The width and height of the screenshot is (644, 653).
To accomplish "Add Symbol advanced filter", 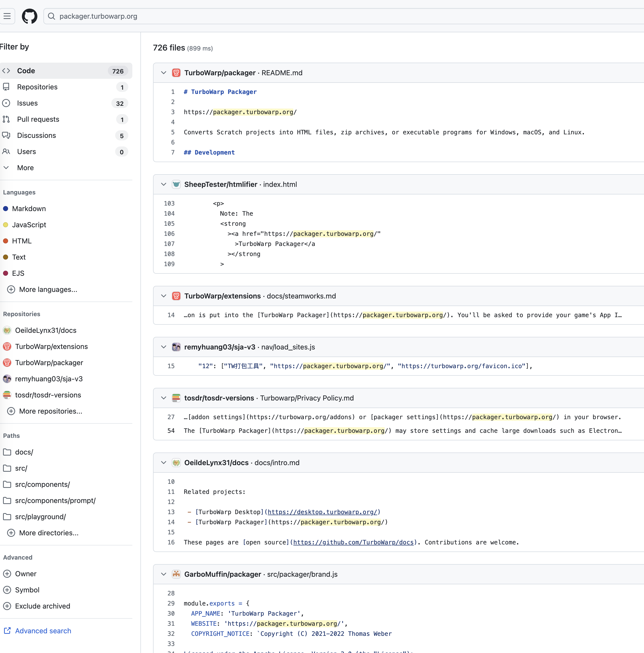I will pyautogui.click(x=21, y=590).
